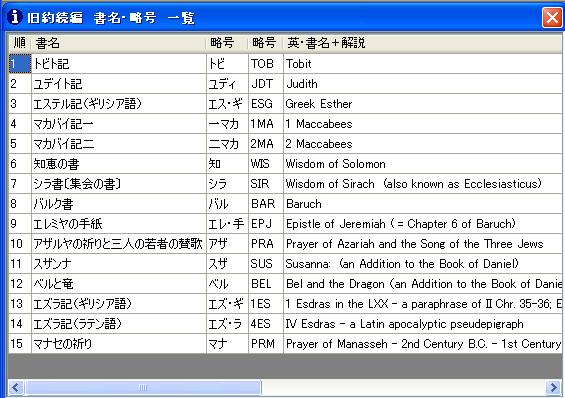Viewport: 565px width, 398px height.
Task: Click scrollbar right arrow button
Action: (x=553, y=388)
